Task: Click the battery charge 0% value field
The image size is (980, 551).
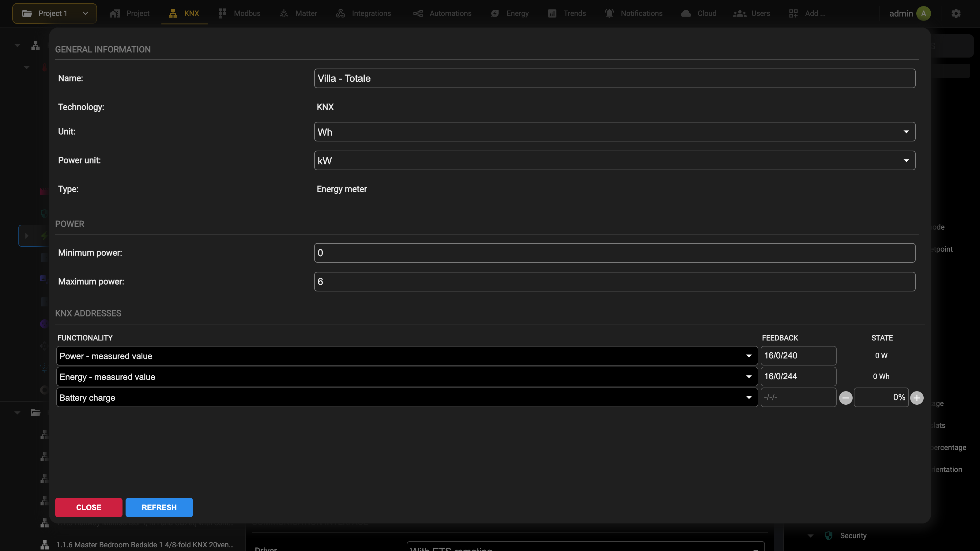Action: 881,397
